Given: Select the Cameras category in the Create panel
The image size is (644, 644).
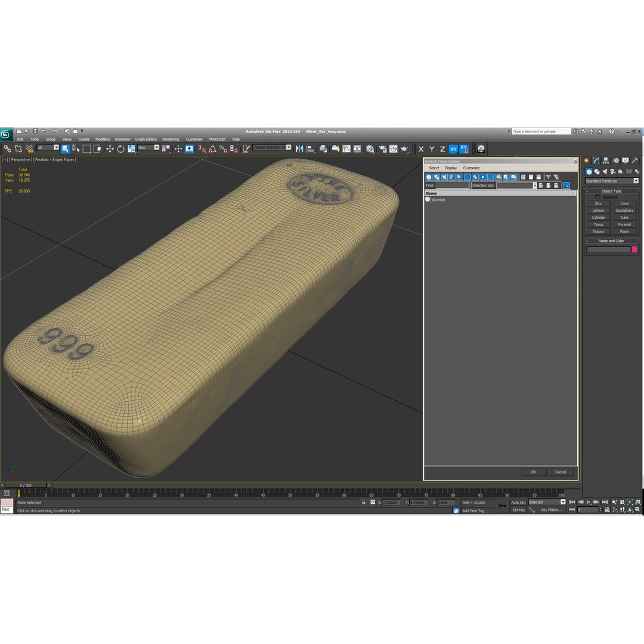Looking at the screenshot, I should click(613, 172).
